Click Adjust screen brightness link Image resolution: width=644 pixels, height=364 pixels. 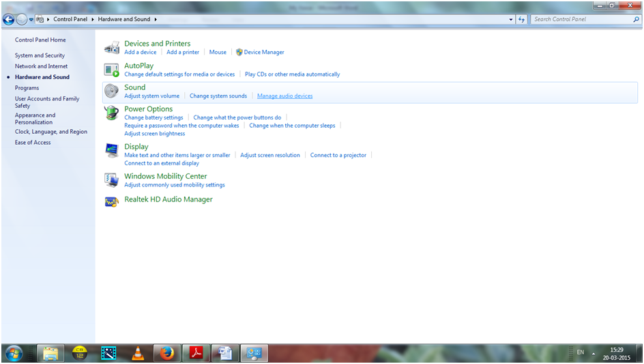154,134
